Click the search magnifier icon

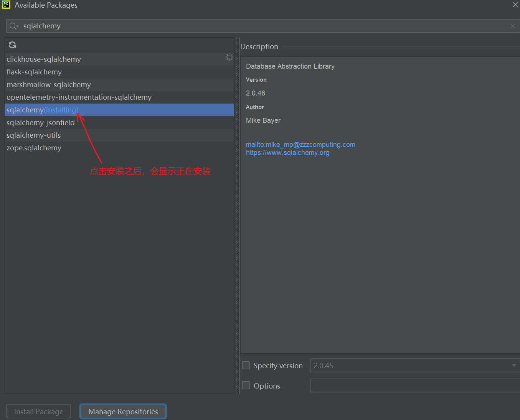(x=14, y=26)
